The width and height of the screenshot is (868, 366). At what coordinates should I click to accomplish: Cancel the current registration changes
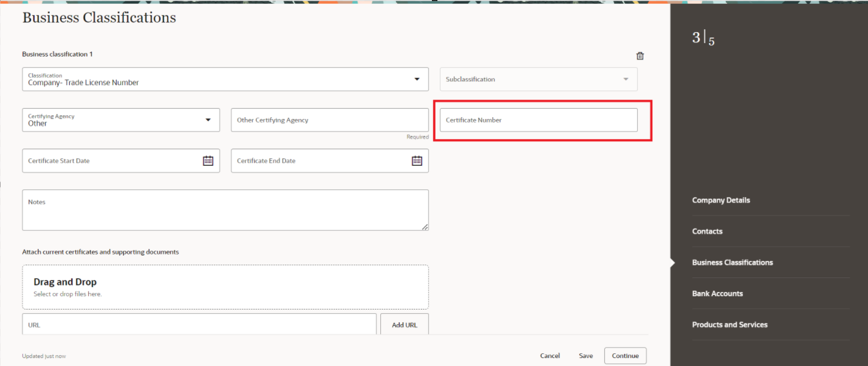pos(550,355)
